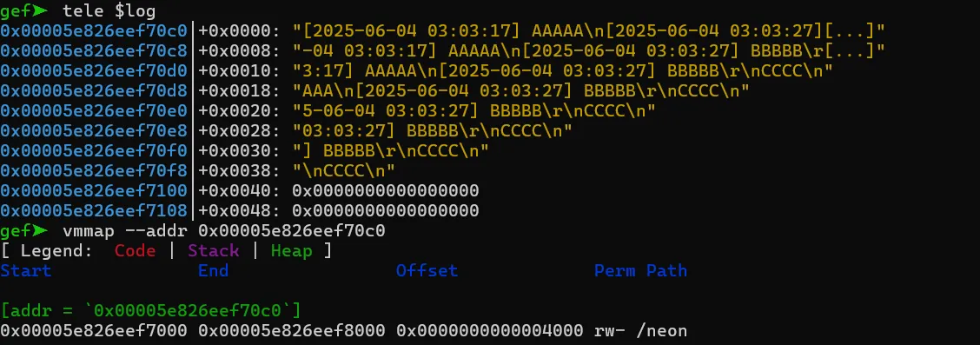Click the red Code legend label
This screenshot has width=980, height=345.
tap(135, 250)
